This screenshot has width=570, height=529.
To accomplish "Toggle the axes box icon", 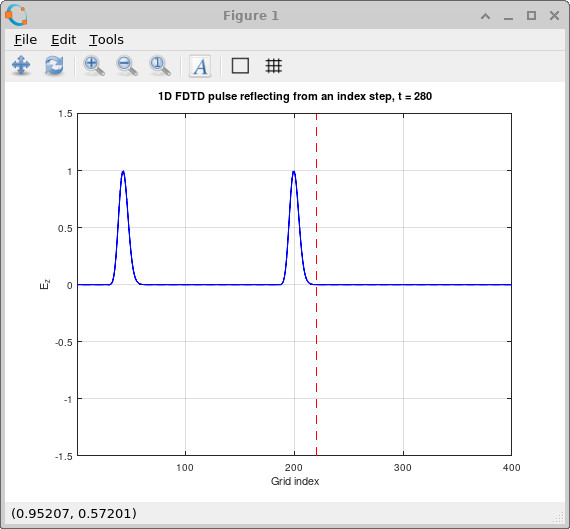I will coord(240,66).
